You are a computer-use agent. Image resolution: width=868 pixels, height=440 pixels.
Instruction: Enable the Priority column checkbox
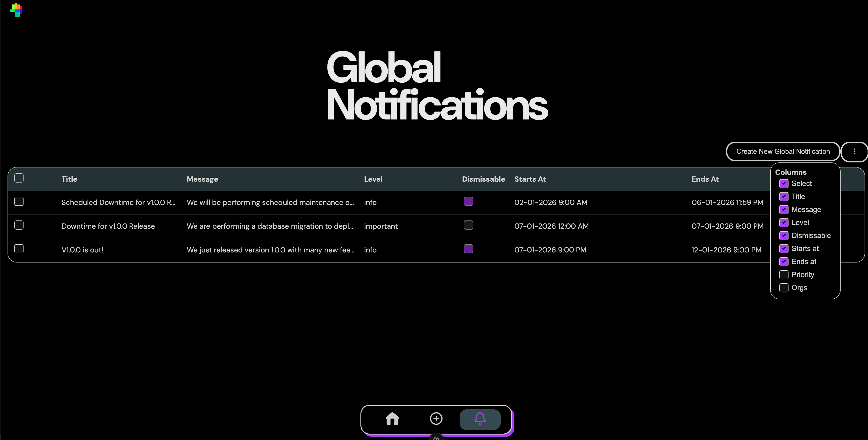click(784, 275)
